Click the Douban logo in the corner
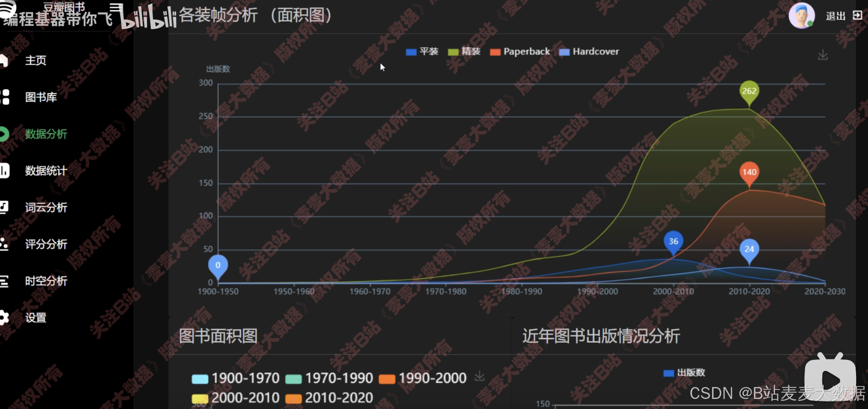 point(7,9)
